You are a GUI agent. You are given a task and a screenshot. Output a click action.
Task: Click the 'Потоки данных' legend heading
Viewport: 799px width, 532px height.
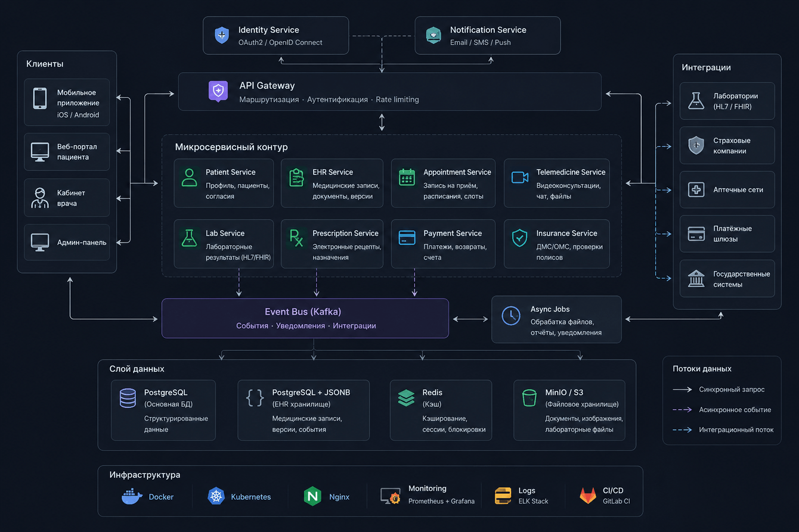pos(702,369)
